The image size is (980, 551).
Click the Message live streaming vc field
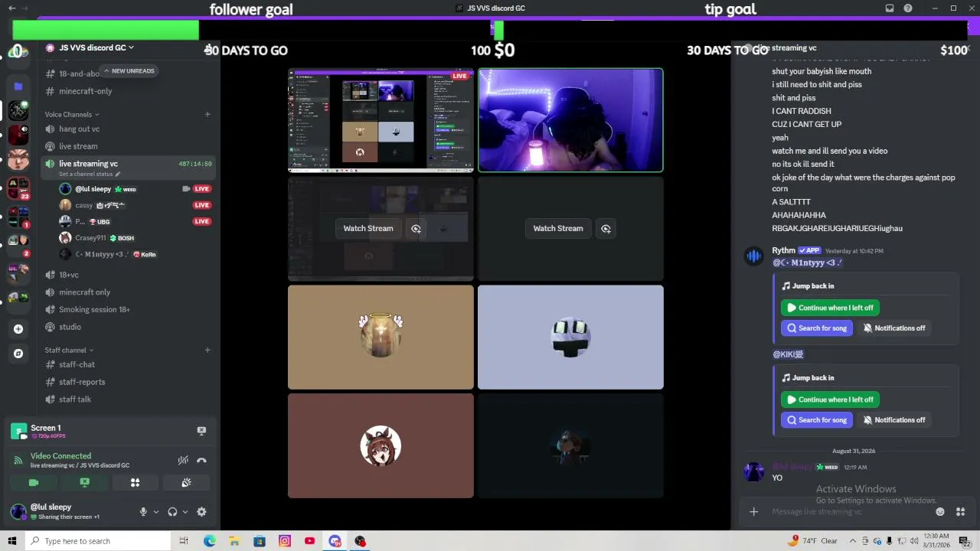click(x=850, y=512)
